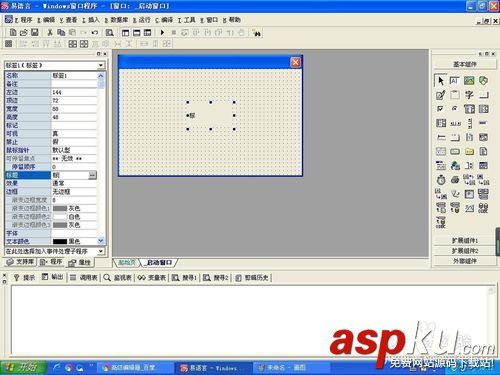This screenshot has height=375, width=500.
Task: Click the property list scroll down arrow
Action: coord(101,241)
